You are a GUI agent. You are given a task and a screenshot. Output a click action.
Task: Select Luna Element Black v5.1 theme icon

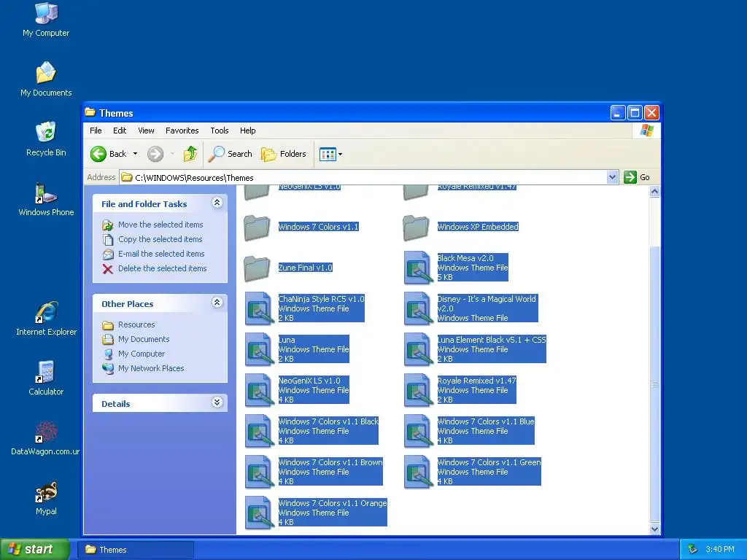pos(418,349)
